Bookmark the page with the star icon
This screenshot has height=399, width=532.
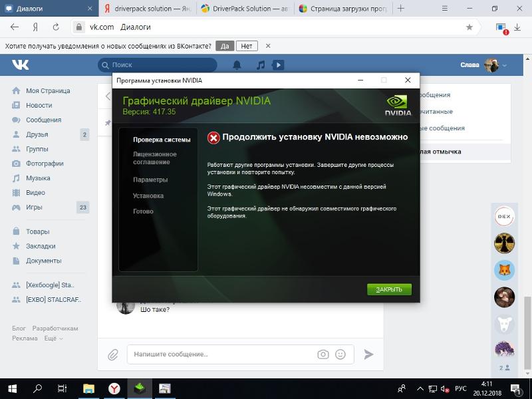[469, 27]
